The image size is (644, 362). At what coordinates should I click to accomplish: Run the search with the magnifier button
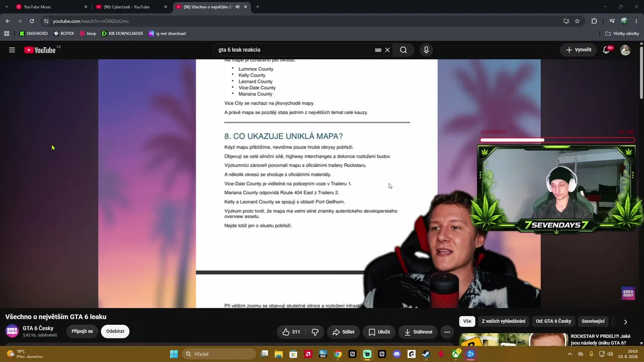point(404,50)
